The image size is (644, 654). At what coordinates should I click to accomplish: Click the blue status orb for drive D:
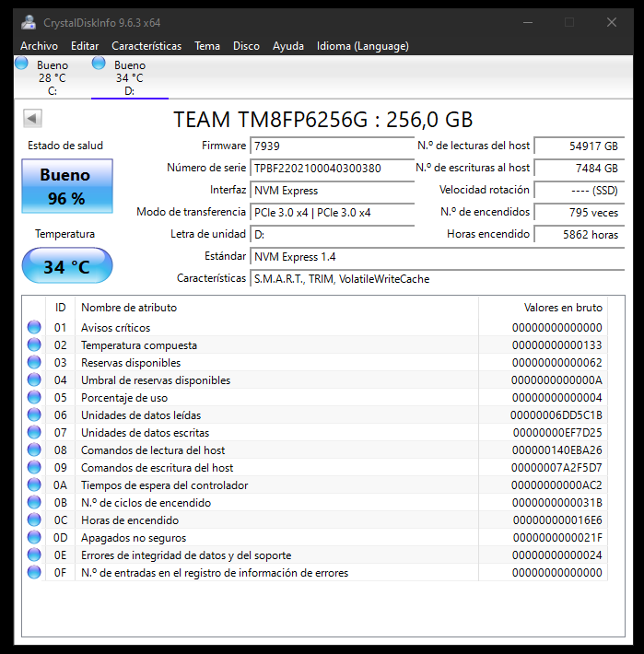coord(99,64)
